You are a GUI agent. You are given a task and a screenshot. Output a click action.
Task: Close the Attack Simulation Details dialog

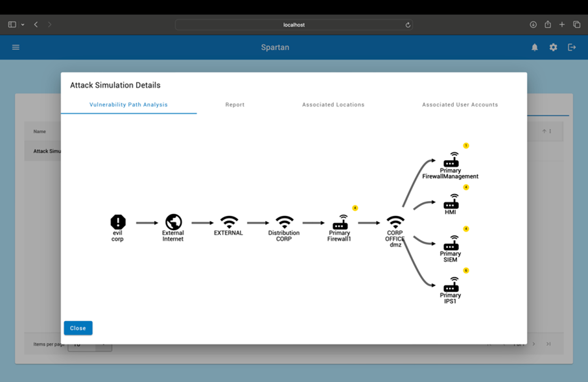[x=78, y=328]
